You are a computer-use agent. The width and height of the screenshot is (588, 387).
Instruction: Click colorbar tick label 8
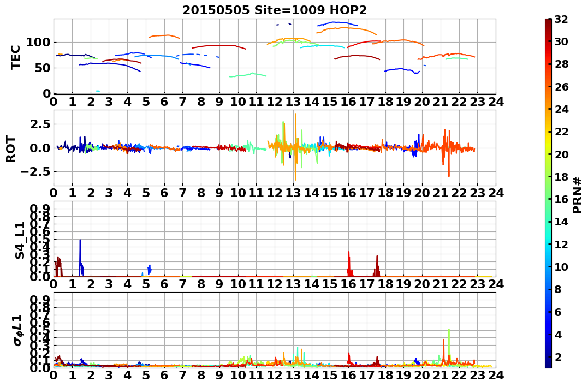557,289
